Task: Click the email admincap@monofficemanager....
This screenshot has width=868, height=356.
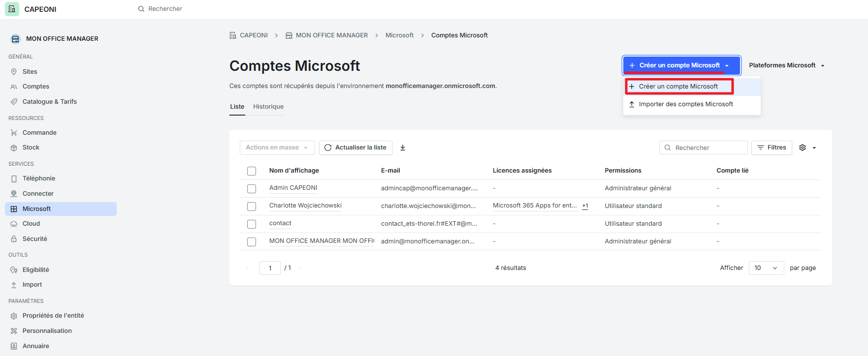Action: click(429, 188)
